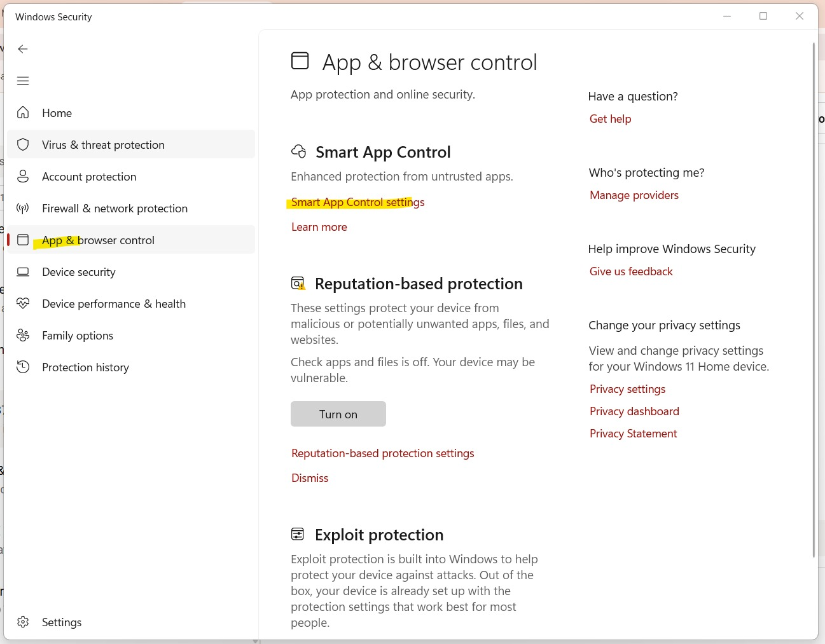825x644 pixels.
Task: Click the Exploit protection heading icon
Action: point(298,534)
